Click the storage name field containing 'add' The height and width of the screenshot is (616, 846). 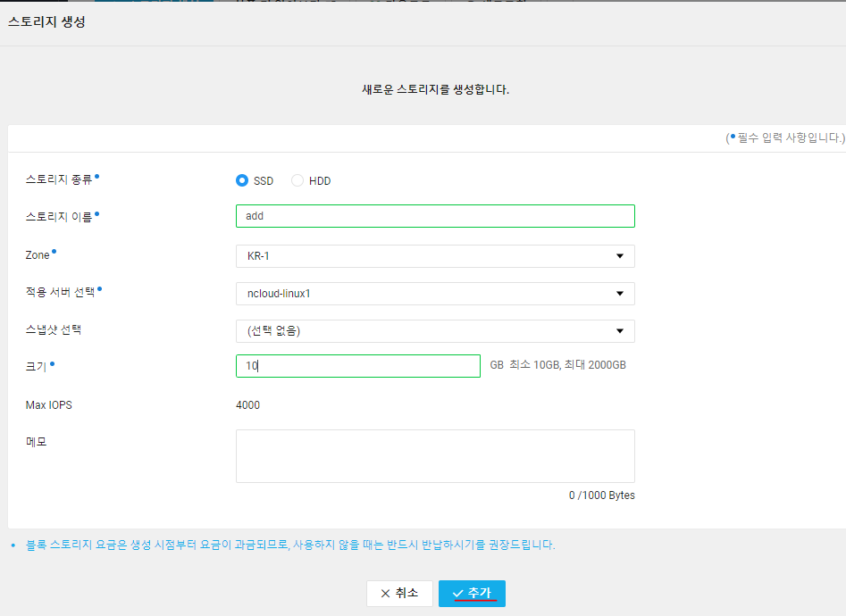(435, 216)
